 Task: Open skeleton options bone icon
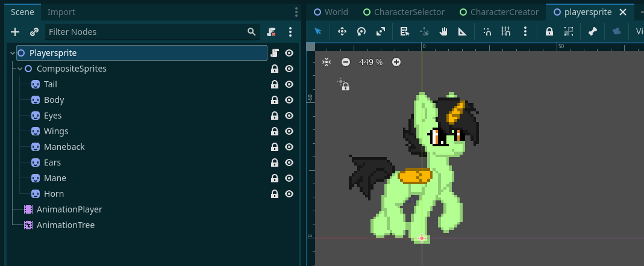point(592,31)
